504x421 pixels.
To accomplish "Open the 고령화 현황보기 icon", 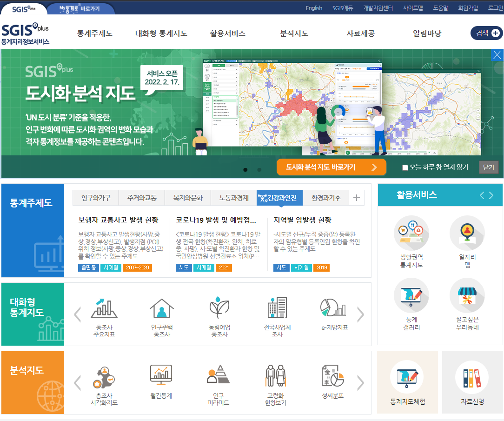I will click(275, 375).
